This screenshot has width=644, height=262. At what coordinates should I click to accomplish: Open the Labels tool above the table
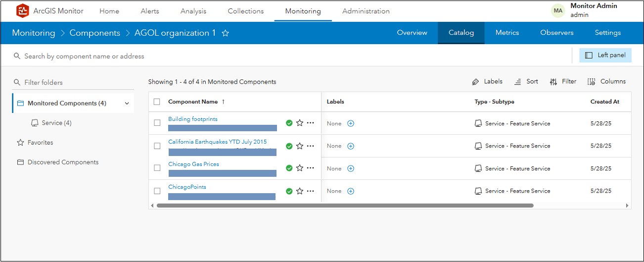point(487,82)
